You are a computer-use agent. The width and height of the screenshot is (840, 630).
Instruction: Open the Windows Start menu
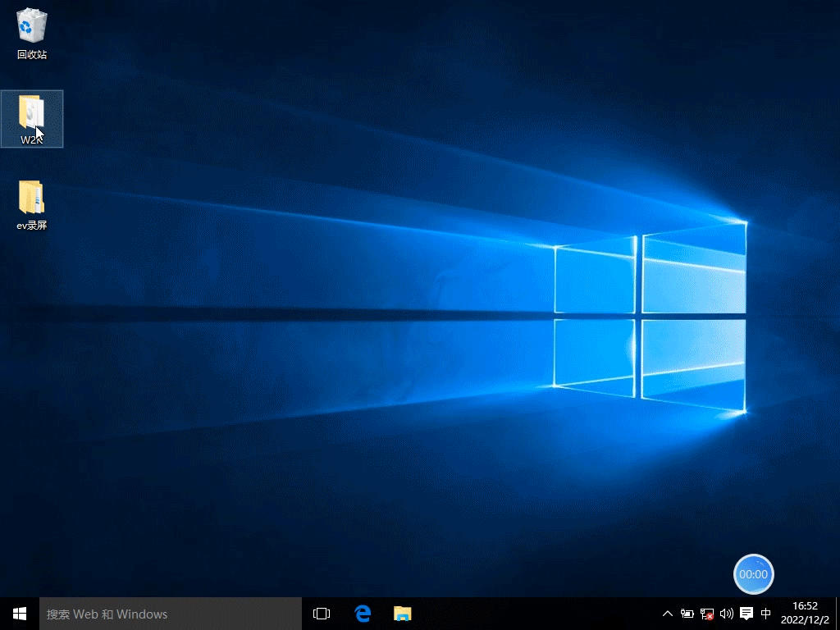pyautogui.click(x=20, y=614)
